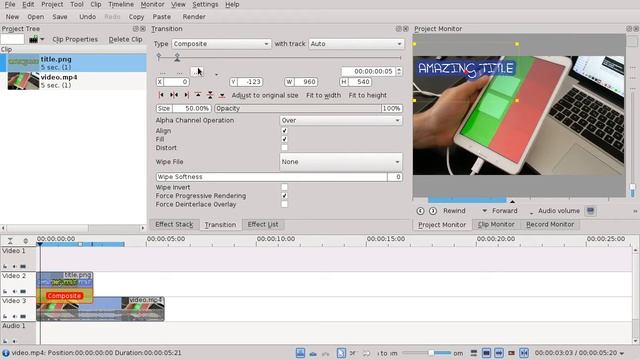Switch to the Clip Monitor tab
Screen dimensions: 640x360
pos(496,224)
